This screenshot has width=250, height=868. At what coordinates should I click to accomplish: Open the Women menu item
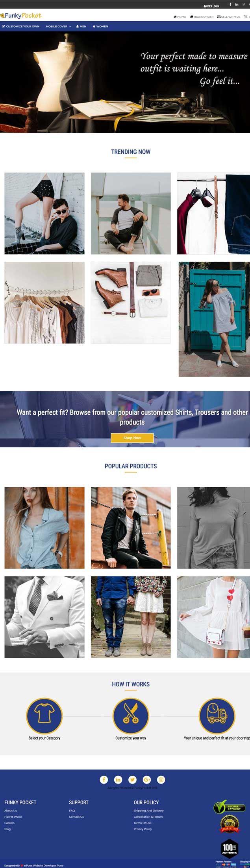click(100, 26)
